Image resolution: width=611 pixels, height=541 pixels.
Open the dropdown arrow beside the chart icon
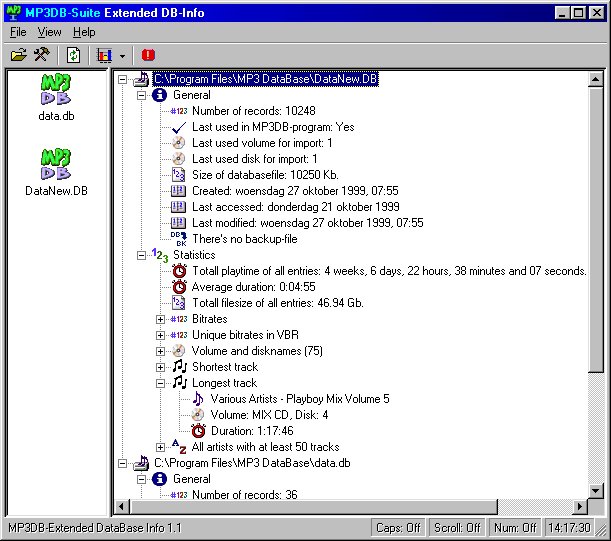122,56
